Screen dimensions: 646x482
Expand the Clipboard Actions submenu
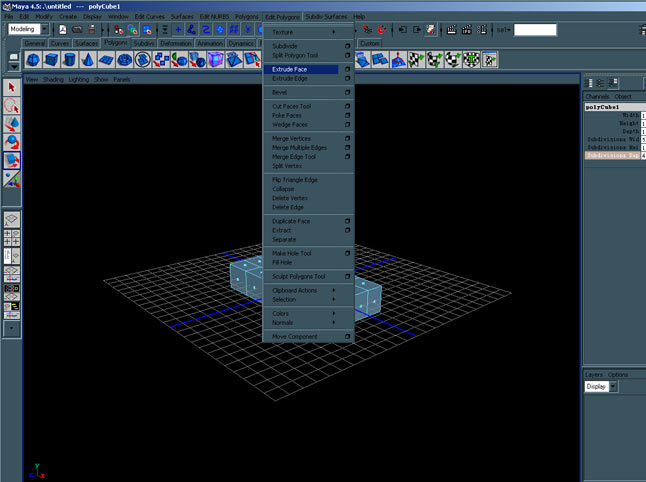[x=308, y=290]
